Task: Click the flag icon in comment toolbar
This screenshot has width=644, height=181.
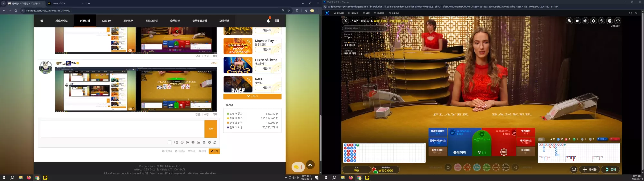Action: 187,142
